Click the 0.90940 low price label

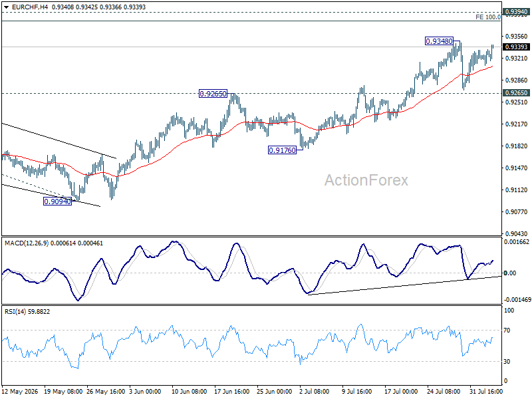tap(58, 201)
